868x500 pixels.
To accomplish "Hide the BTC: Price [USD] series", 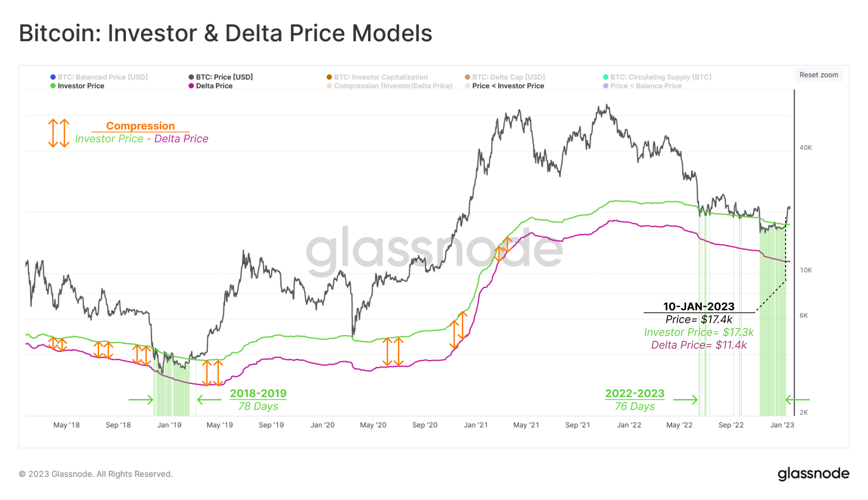I will coord(220,77).
